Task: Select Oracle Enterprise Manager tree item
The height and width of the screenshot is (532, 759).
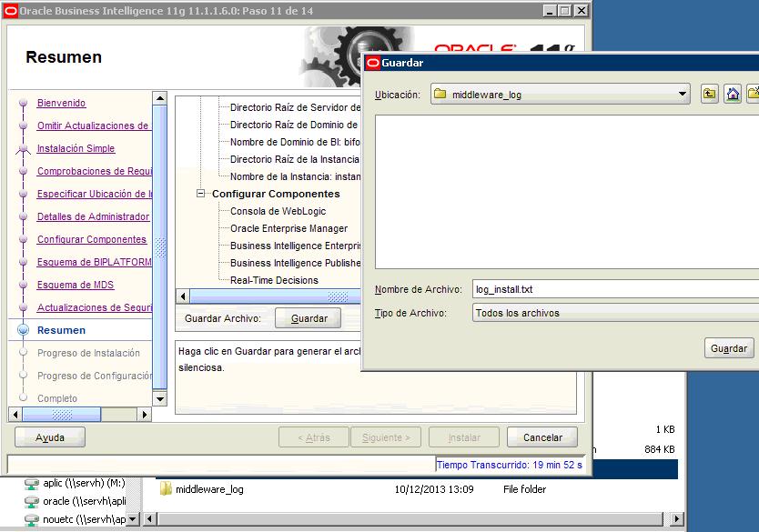Action: coord(289,228)
